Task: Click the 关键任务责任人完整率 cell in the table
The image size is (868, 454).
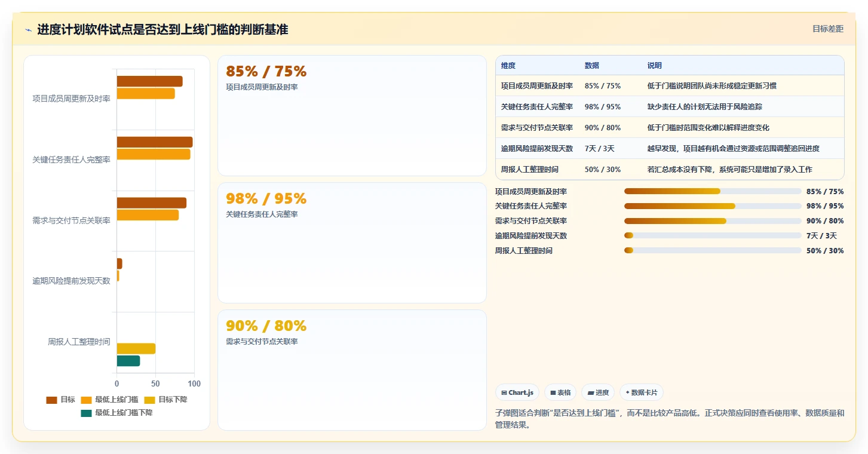Action: 537,107
